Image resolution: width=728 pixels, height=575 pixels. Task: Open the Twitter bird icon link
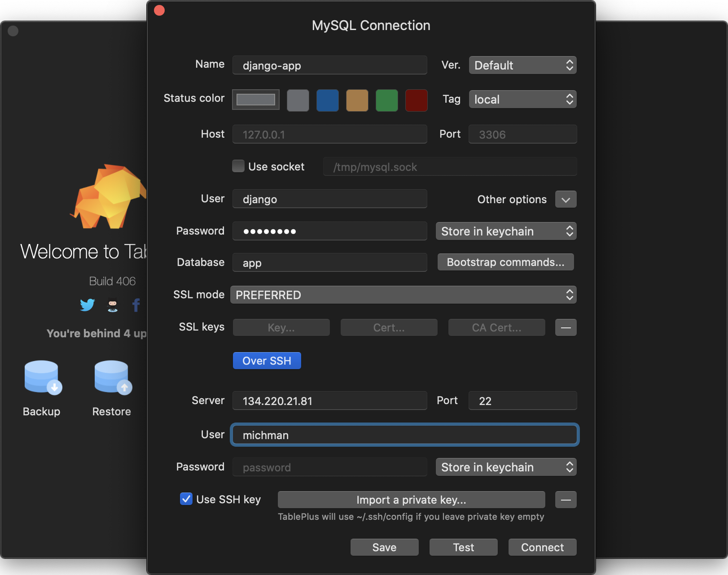tap(88, 305)
